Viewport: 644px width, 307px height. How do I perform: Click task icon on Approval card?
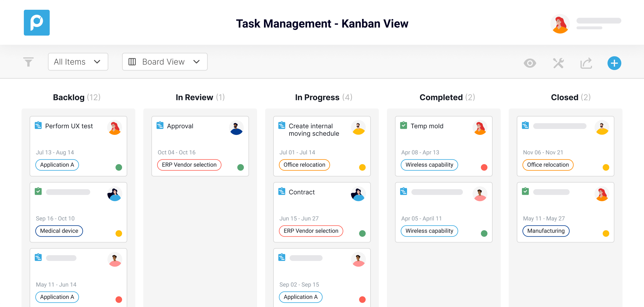point(160,125)
